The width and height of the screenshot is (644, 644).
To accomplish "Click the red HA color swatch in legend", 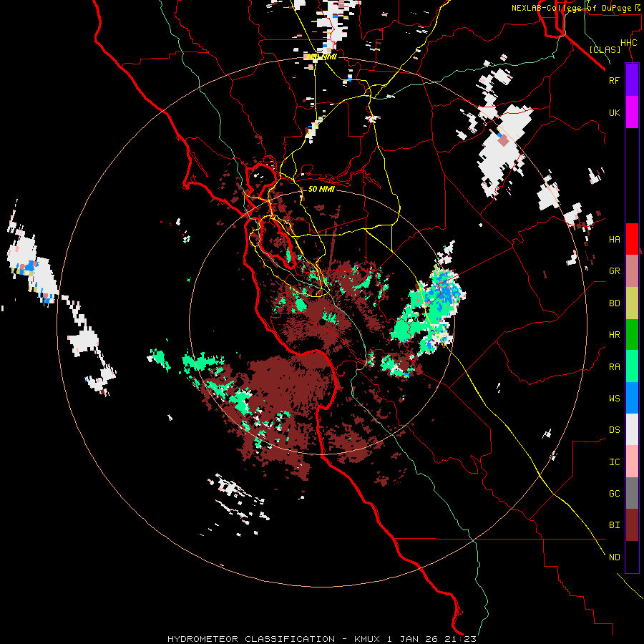I will pos(632,239).
